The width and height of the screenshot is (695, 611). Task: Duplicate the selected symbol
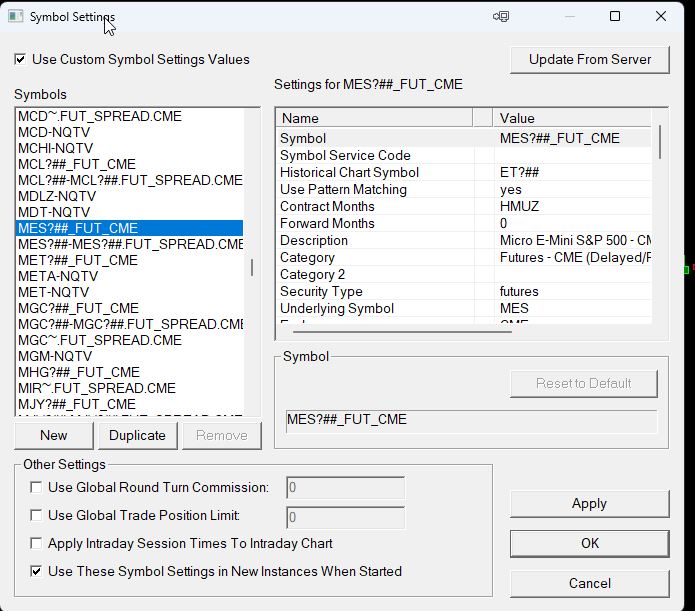[x=137, y=435]
